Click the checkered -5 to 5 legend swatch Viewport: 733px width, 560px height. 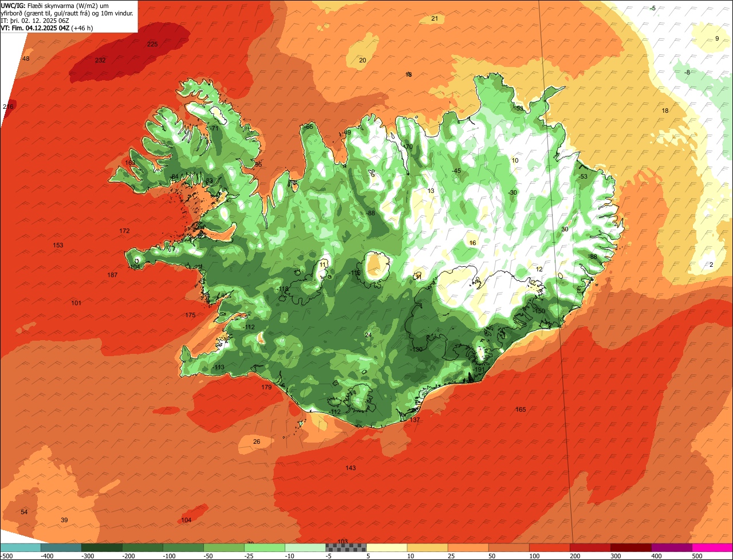point(346,547)
